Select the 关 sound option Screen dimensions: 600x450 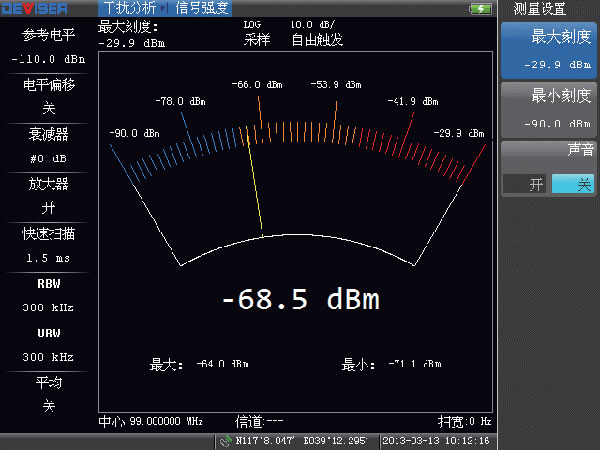tap(572, 184)
